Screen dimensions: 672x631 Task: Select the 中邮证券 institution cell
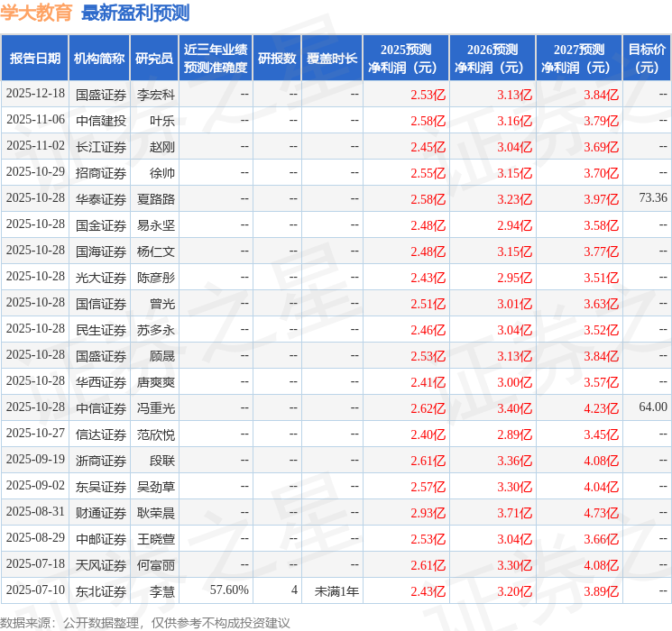pos(101,539)
